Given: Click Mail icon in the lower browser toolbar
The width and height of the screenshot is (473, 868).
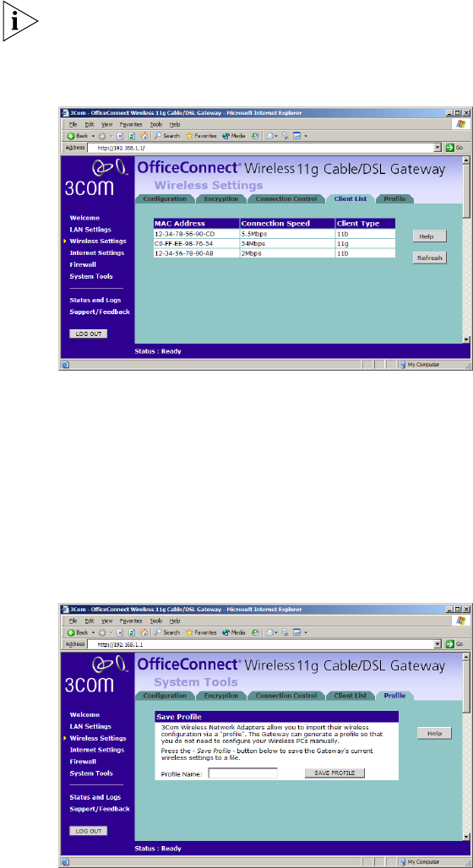Looking at the screenshot, I should click(x=268, y=632).
